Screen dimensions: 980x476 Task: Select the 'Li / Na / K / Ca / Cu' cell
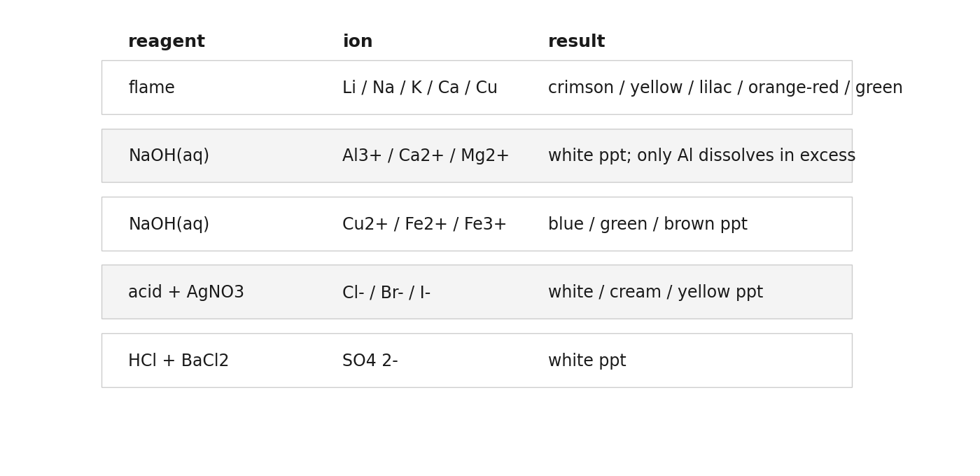(420, 87)
